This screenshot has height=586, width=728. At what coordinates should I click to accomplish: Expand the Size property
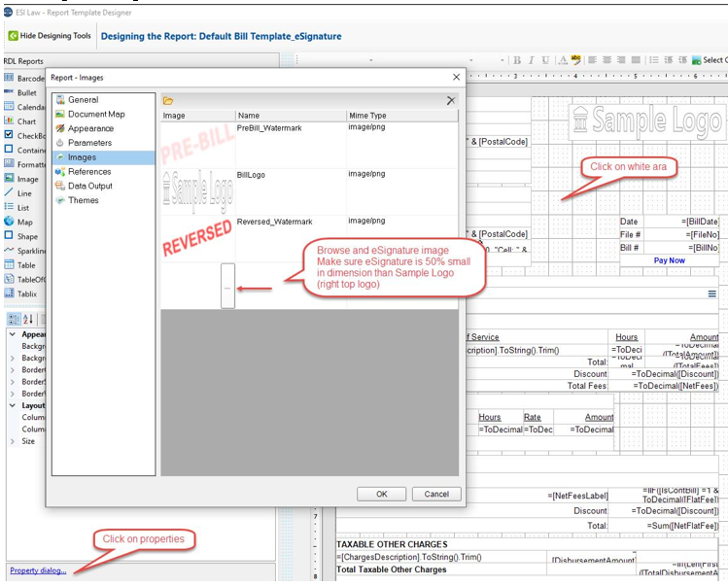tap(13, 441)
